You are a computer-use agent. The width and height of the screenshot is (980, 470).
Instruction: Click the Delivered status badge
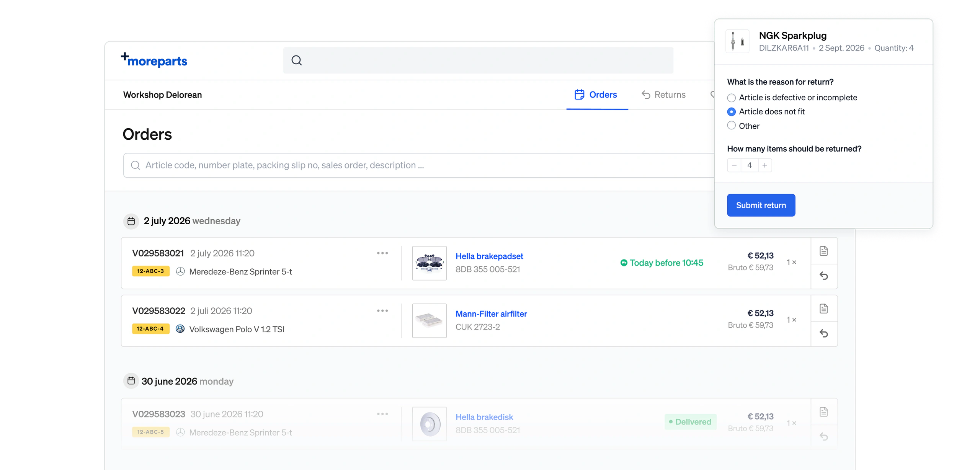point(690,422)
